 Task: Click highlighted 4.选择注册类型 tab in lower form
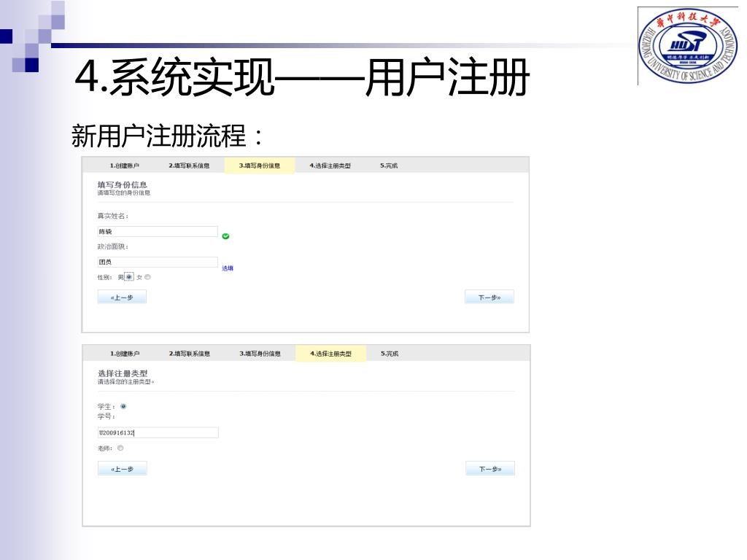330,354
